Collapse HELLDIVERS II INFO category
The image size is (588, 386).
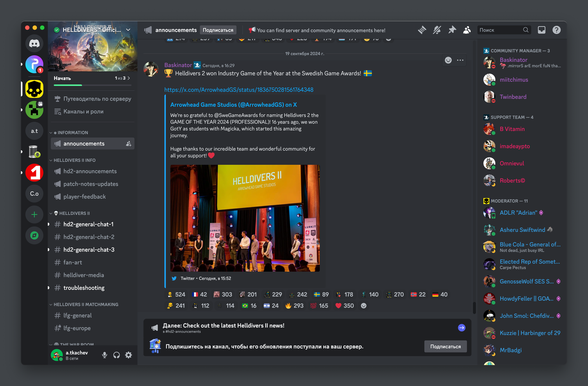pyautogui.click(x=73, y=160)
